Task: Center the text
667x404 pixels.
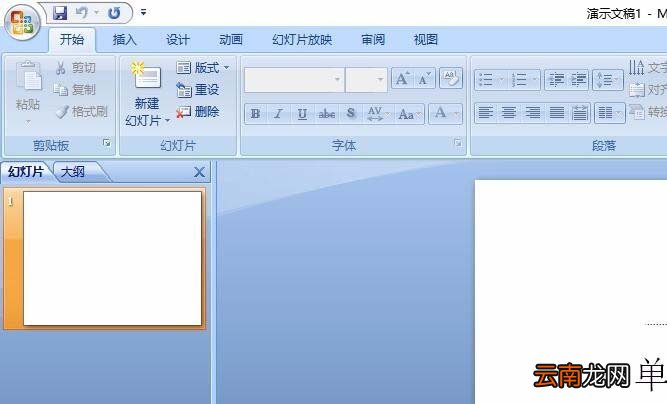Action: click(x=509, y=113)
